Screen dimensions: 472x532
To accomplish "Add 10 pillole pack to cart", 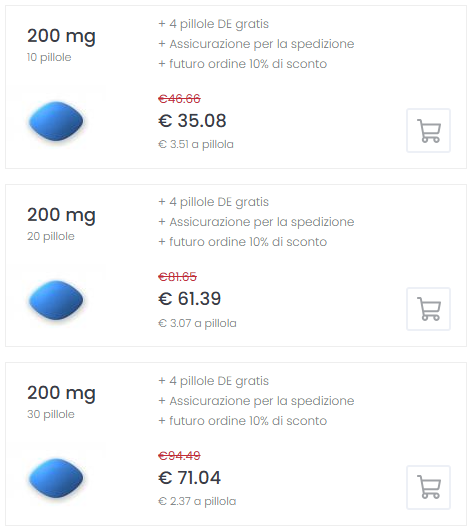I will (428, 130).
